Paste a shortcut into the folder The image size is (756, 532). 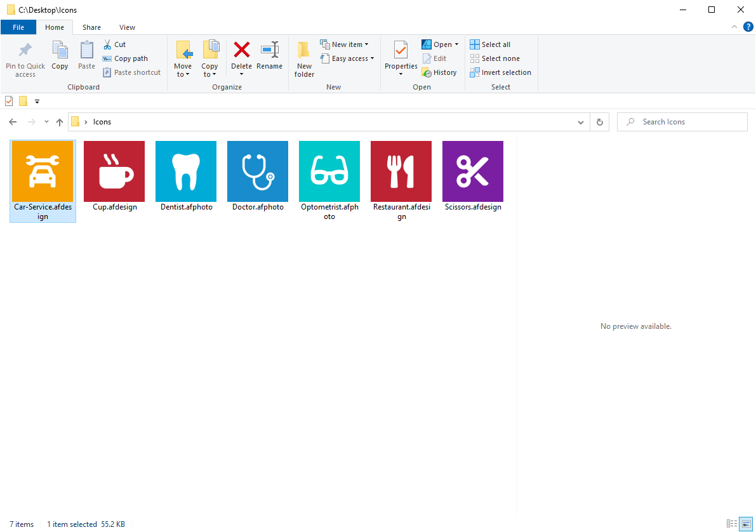tap(131, 72)
